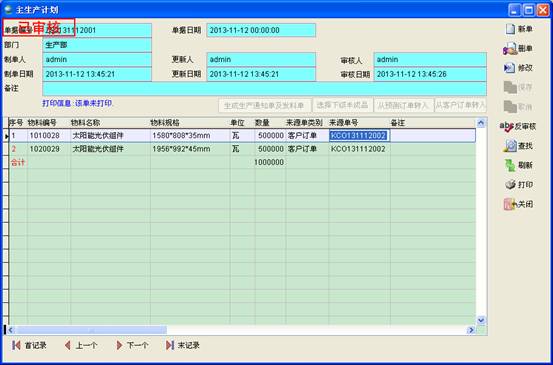Click spec cell 1956*992*45mm
Image resolution: width=553 pixels, height=365 pixels.
click(190, 149)
